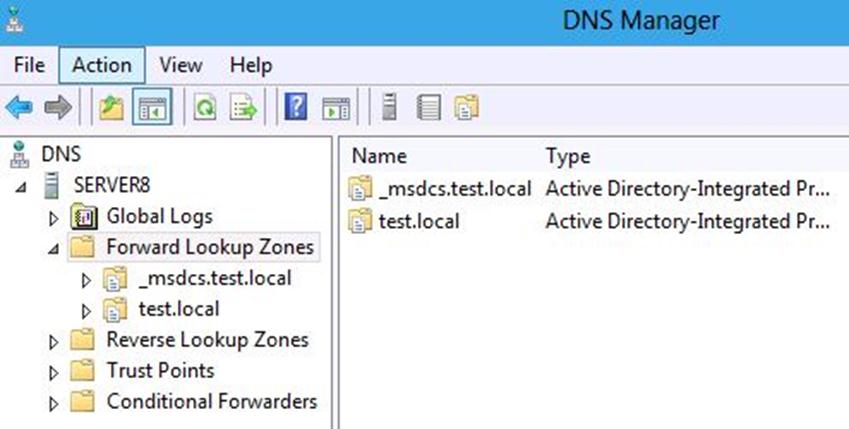Open Help with the question mark icon
This screenshot has height=429, width=849.
click(296, 107)
